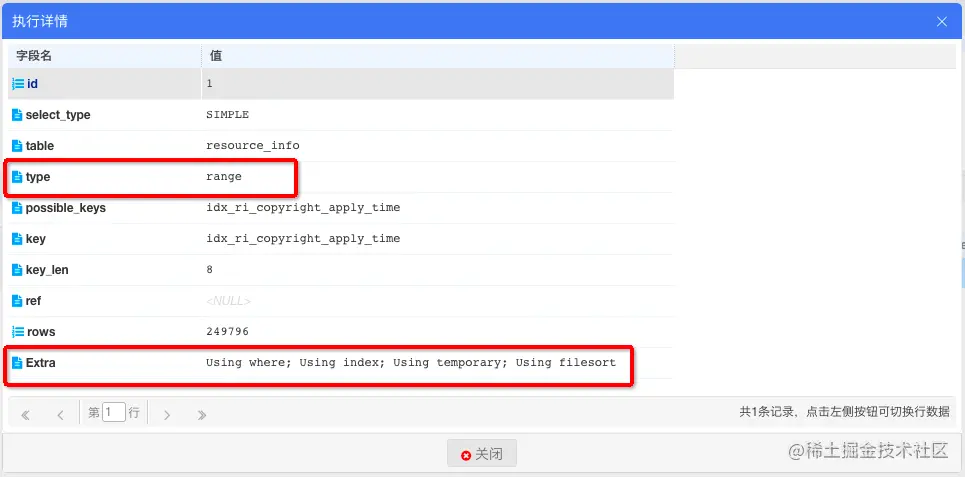Click the row number input field
This screenshot has width=965, height=477.
114,412
